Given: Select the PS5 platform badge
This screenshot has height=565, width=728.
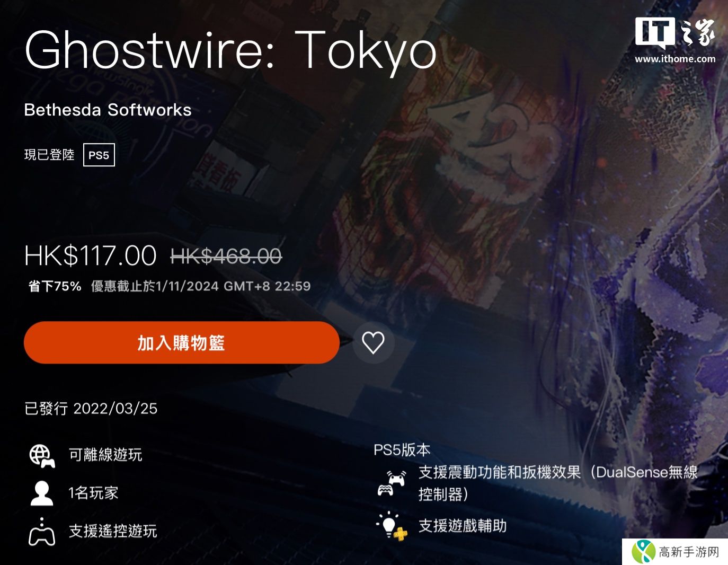Looking at the screenshot, I should (x=99, y=155).
